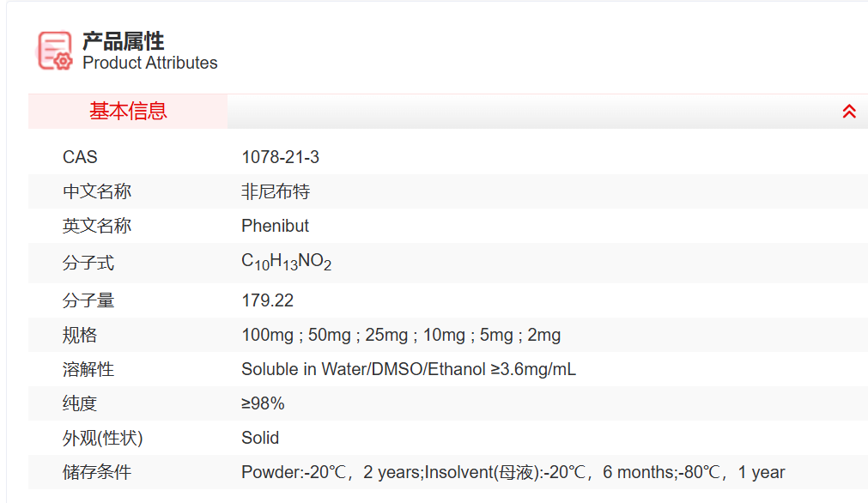This screenshot has width=868, height=503.
Task: Click the purity value ≥98%
Action: [x=263, y=403]
